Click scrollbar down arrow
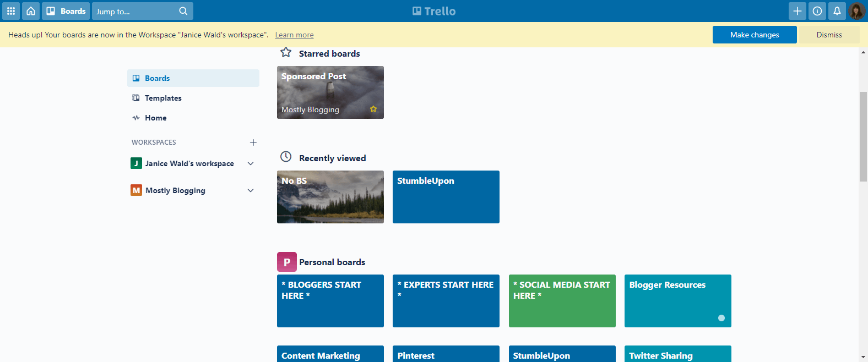Image resolution: width=868 pixels, height=362 pixels. point(863,357)
